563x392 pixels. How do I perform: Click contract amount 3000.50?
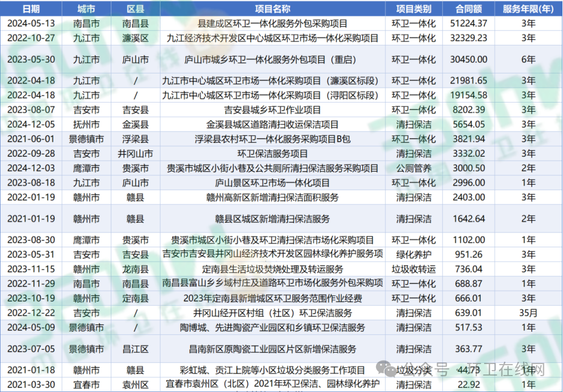tap(469, 168)
